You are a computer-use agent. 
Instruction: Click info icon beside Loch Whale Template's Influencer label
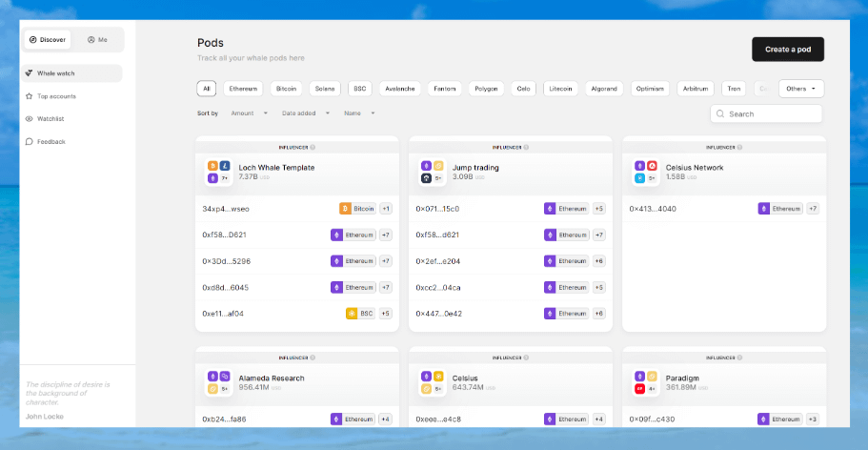pyautogui.click(x=313, y=148)
